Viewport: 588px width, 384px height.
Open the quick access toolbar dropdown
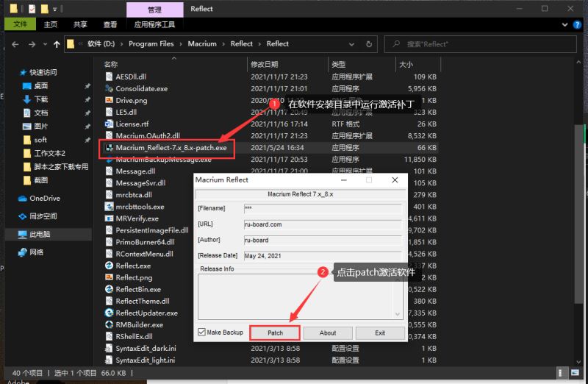tap(54, 9)
